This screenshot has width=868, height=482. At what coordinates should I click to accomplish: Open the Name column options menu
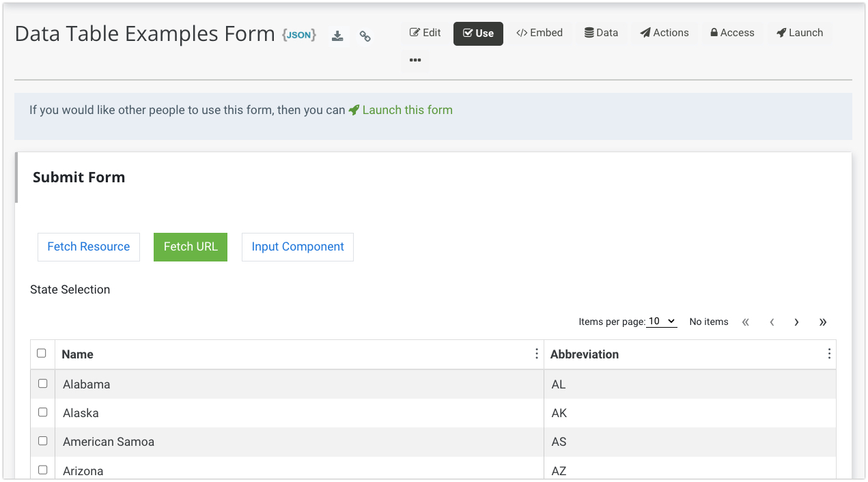(x=536, y=354)
